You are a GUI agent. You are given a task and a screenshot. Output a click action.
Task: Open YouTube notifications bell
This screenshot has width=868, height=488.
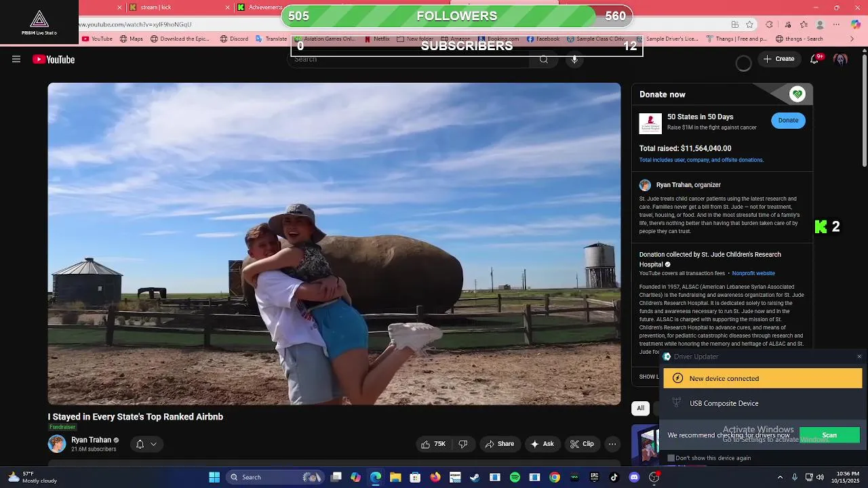814,60
